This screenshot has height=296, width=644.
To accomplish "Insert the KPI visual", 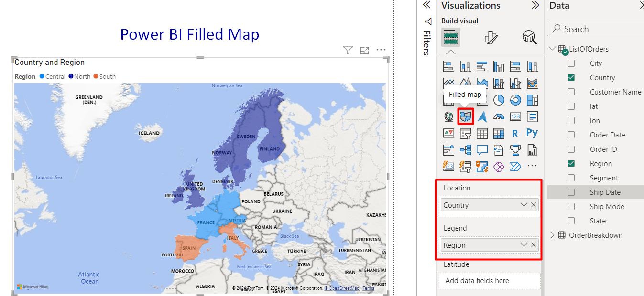I will point(448,133).
